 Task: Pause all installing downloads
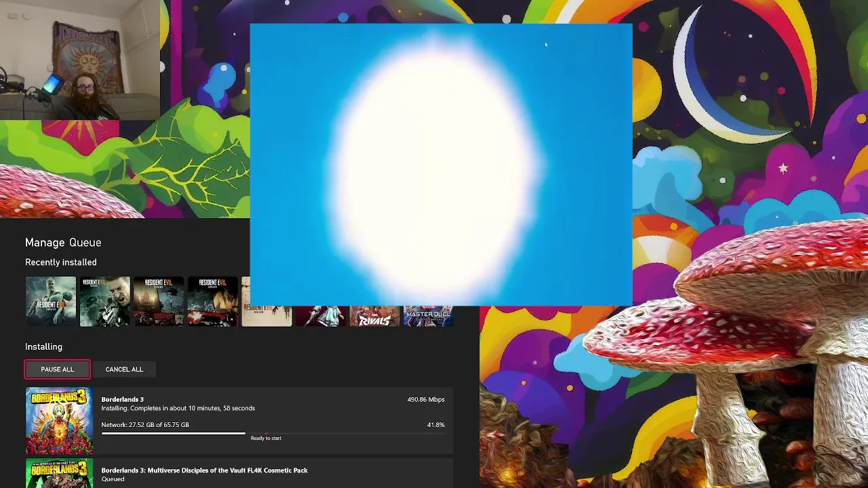pyautogui.click(x=57, y=369)
